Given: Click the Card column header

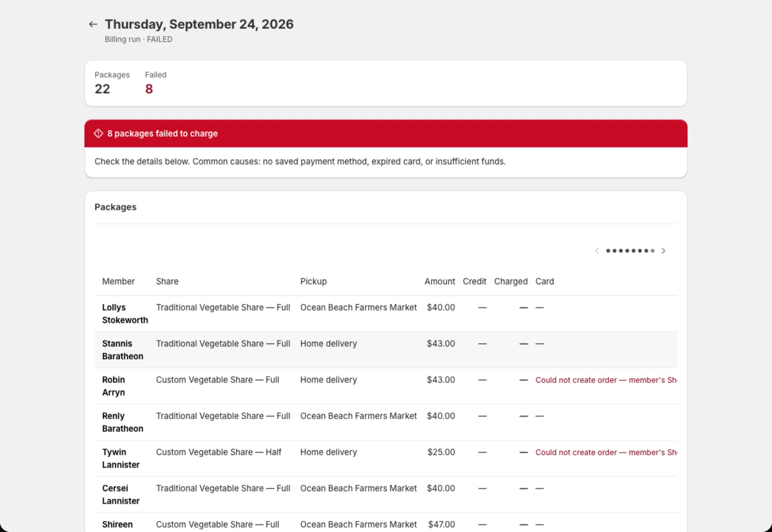Looking at the screenshot, I should click(545, 281).
